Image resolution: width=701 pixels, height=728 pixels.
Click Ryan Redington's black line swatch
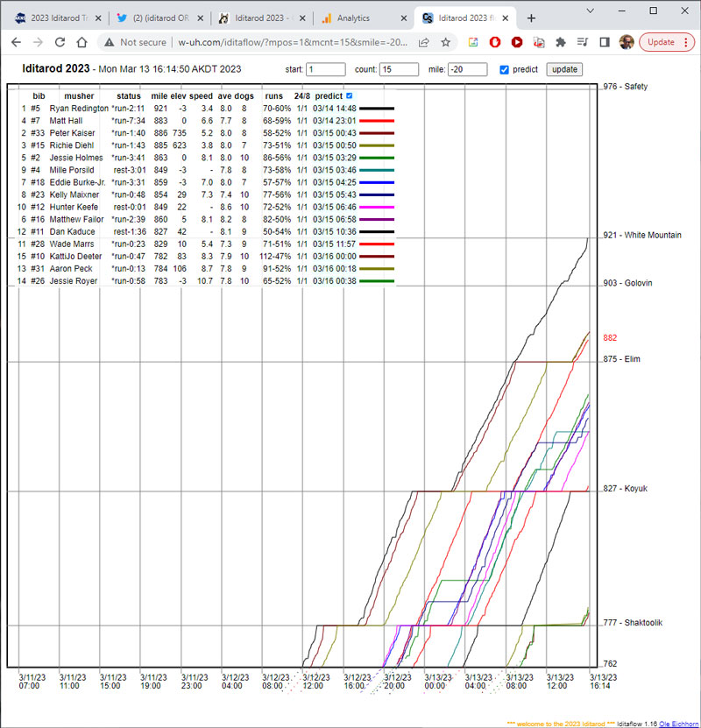[377, 109]
